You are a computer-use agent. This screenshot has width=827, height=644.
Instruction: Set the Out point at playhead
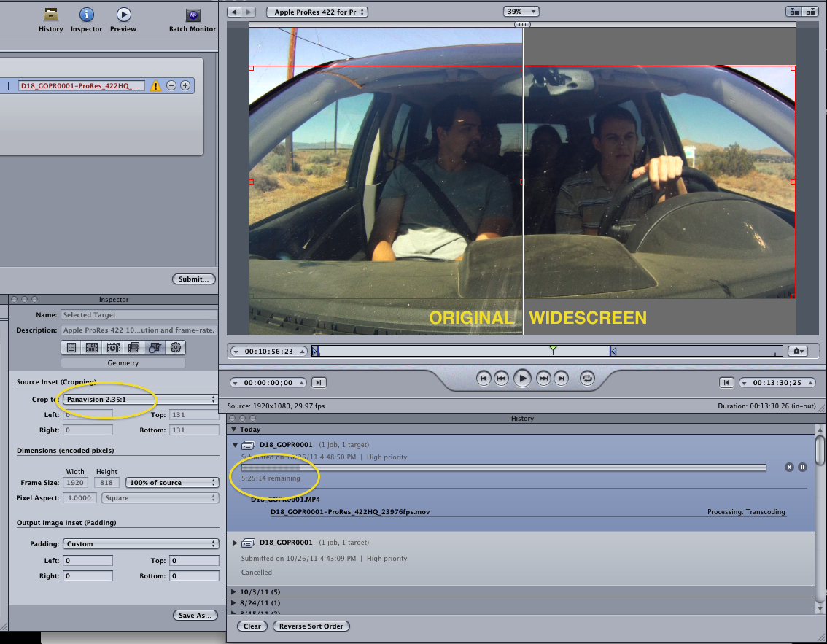pyautogui.click(x=726, y=382)
